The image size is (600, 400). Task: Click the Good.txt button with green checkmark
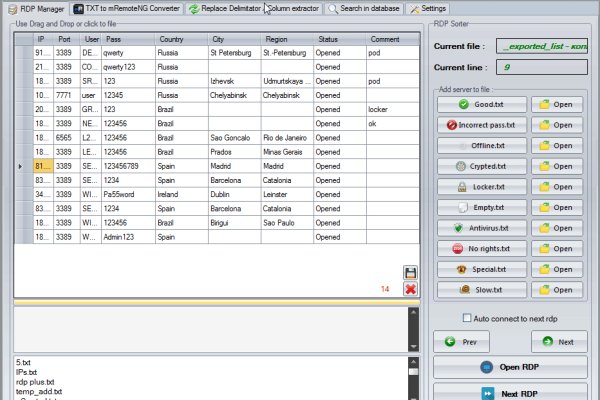tap(481, 104)
